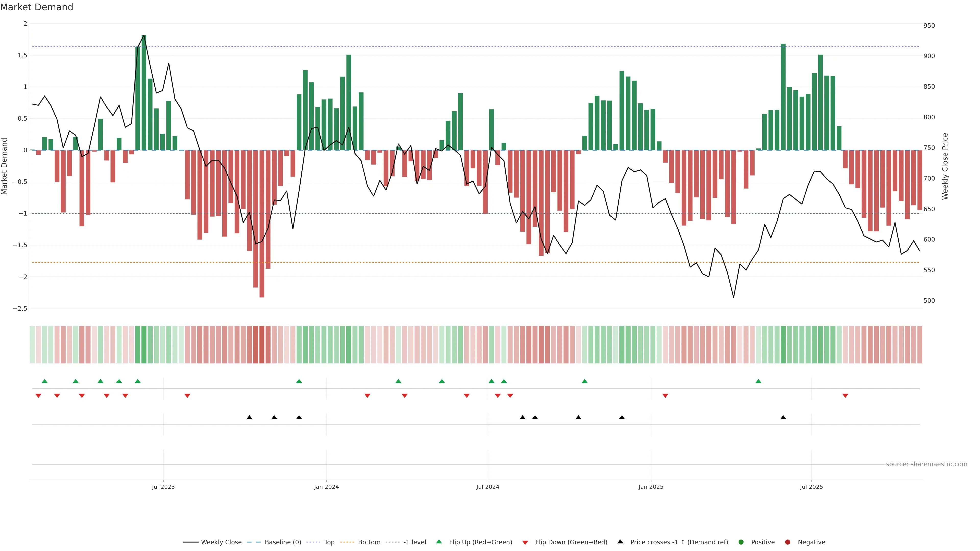Click Price crosses -1 black triangle legend icon
Viewport: 980px width, 551px height.
[x=620, y=542]
